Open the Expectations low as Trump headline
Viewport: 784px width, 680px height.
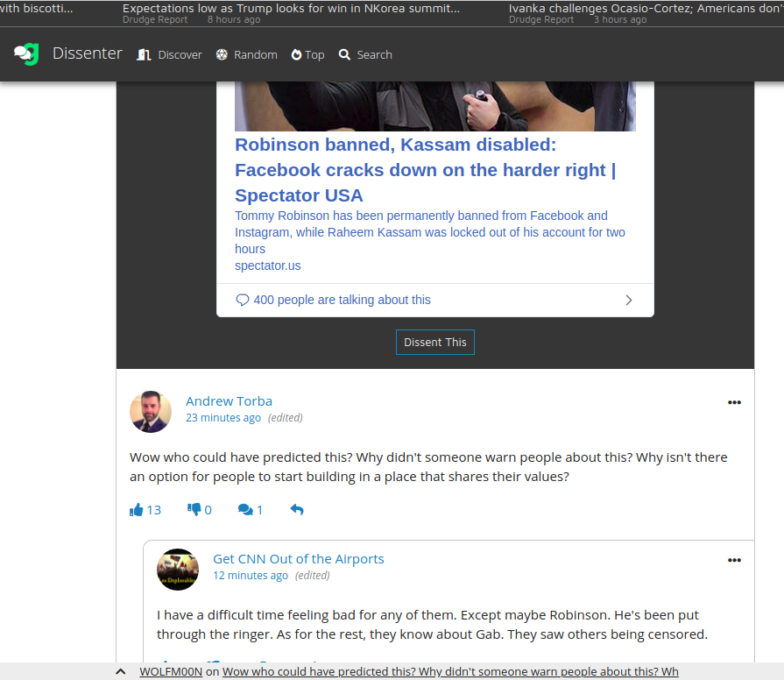pyautogui.click(x=291, y=8)
